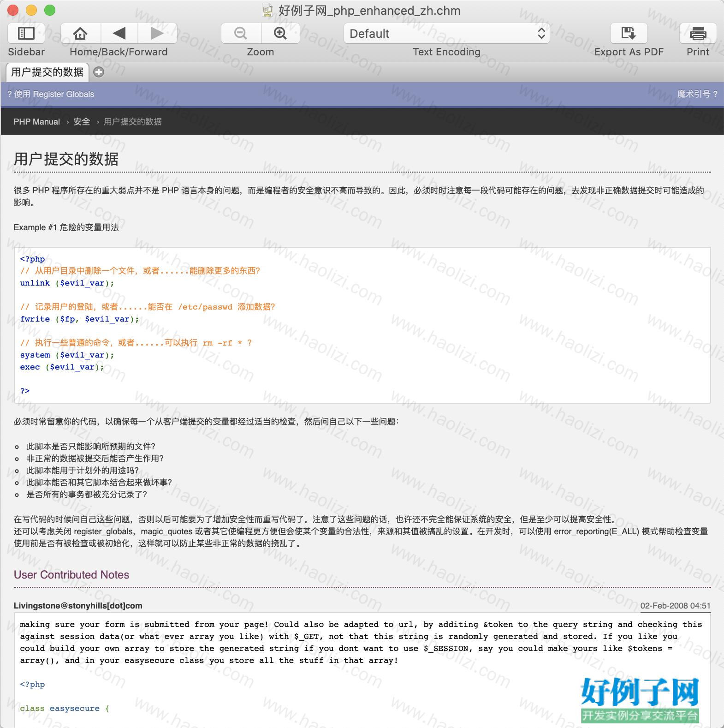
Task: Click bullet 此脚本能否和其它脚本结合起来做坏事?
Action: [x=99, y=483]
